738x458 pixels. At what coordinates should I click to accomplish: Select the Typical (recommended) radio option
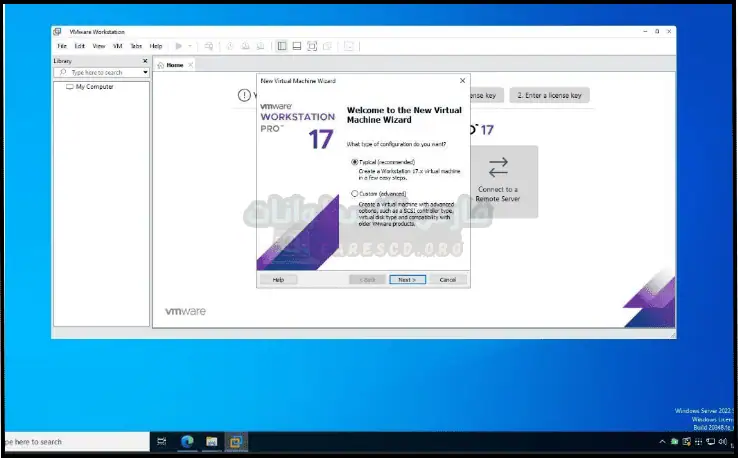(x=355, y=161)
